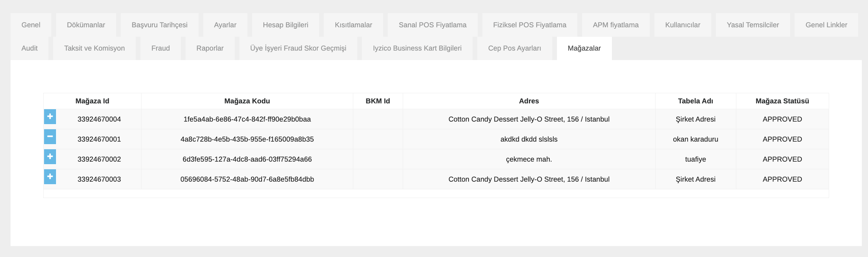Switch to the Dökümanlar tab
The height and width of the screenshot is (257, 868).
pyautogui.click(x=86, y=25)
